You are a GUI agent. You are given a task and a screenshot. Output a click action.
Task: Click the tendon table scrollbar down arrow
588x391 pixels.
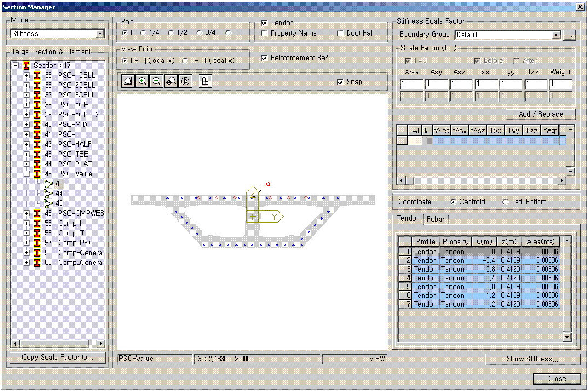pyautogui.click(x=567, y=337)
